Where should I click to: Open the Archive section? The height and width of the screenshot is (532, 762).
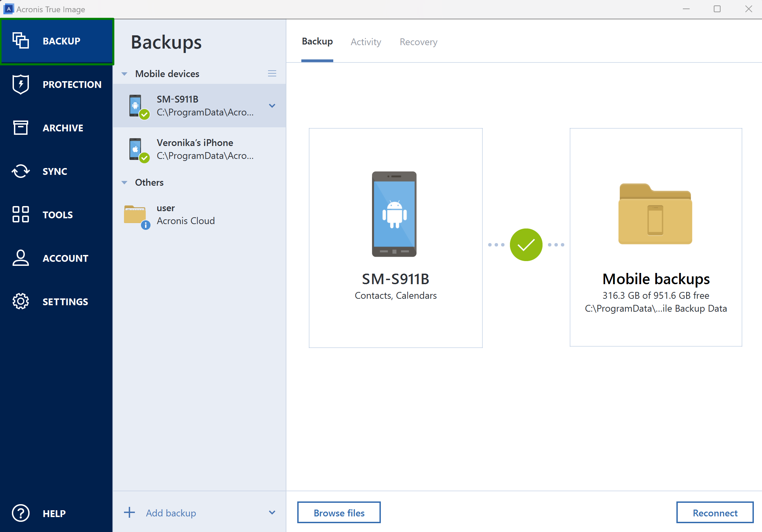57,128
